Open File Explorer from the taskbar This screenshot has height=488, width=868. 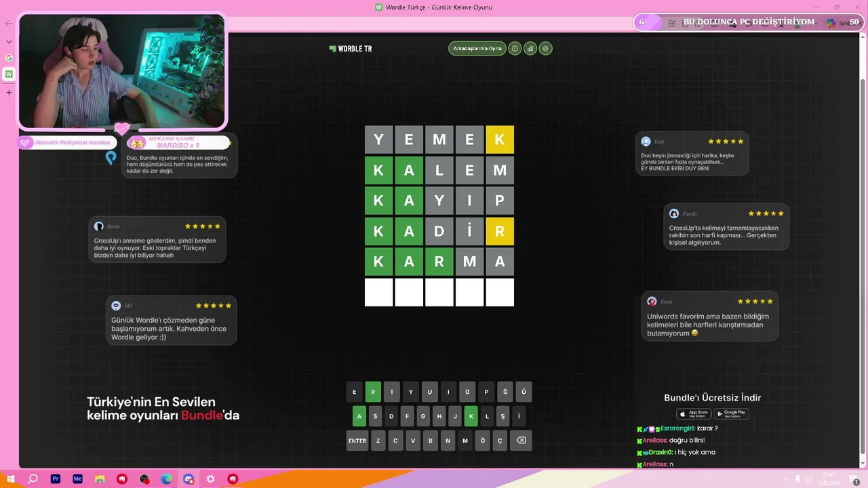click(100, 479)
